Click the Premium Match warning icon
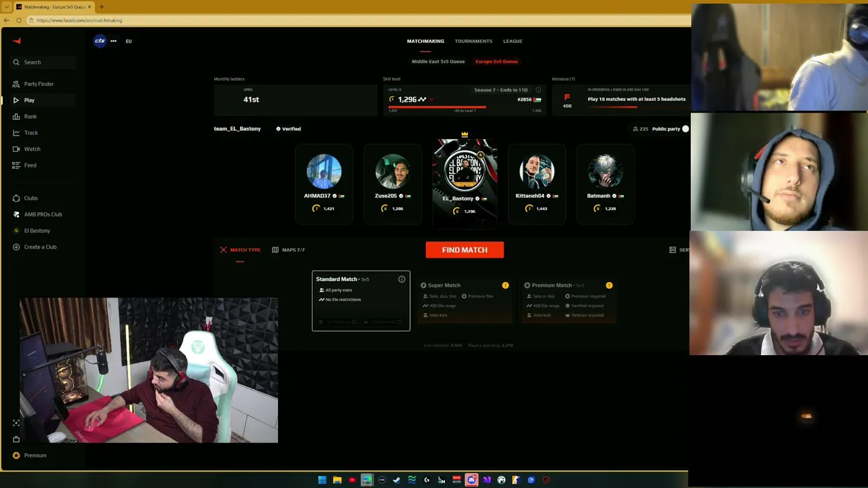This screenshot has width=868, height=488. coord(609,285)
